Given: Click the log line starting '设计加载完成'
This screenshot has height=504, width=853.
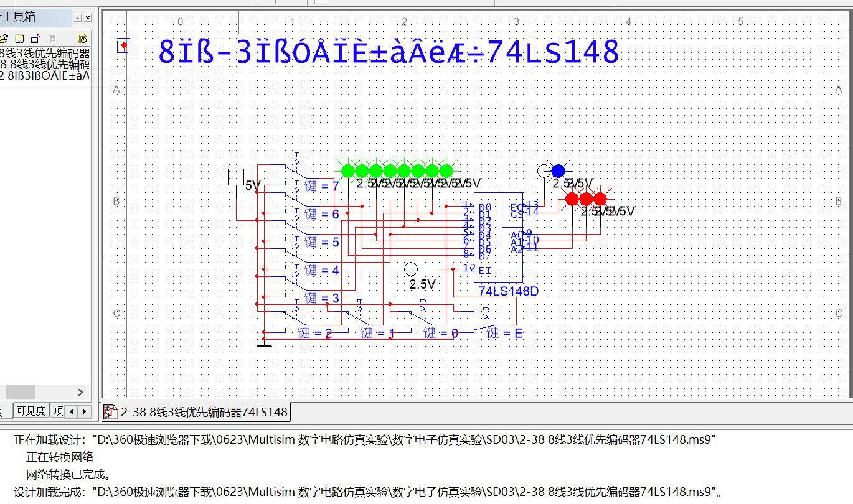Looking at the screenshot, I should pos(369,492).
